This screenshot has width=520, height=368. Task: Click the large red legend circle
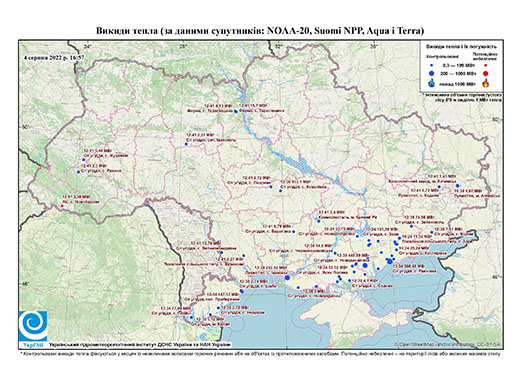486,73
